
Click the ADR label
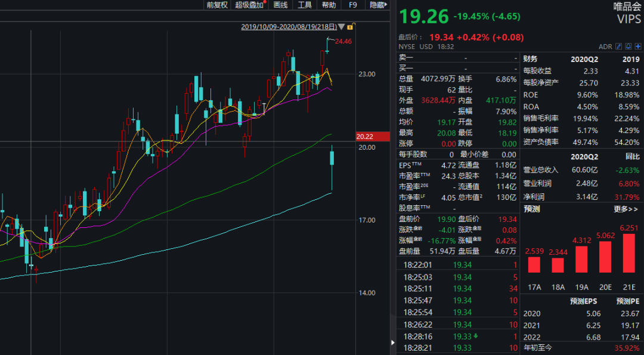pyautogui.click(x=605, y=47)
